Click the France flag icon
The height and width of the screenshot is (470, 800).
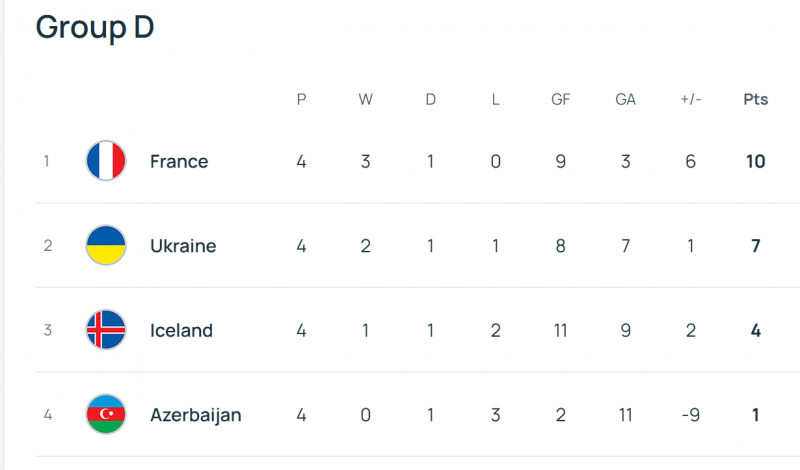coord(106,161)
